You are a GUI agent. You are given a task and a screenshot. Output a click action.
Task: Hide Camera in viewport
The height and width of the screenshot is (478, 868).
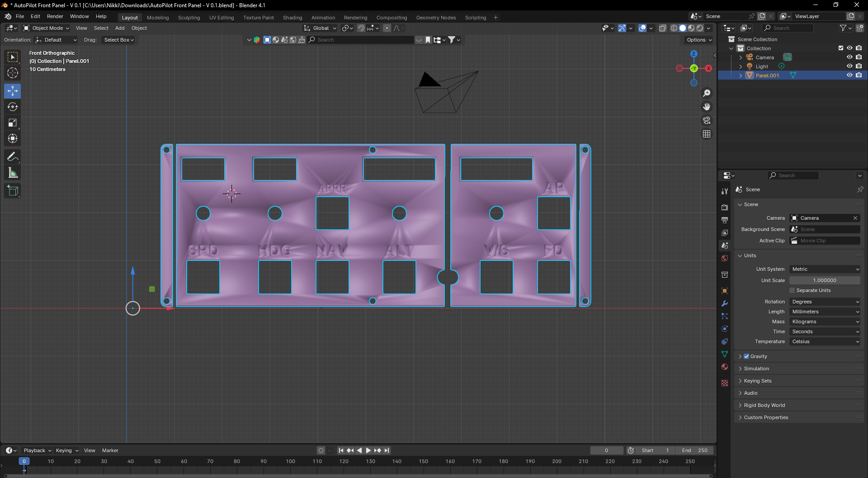(849, 57)
